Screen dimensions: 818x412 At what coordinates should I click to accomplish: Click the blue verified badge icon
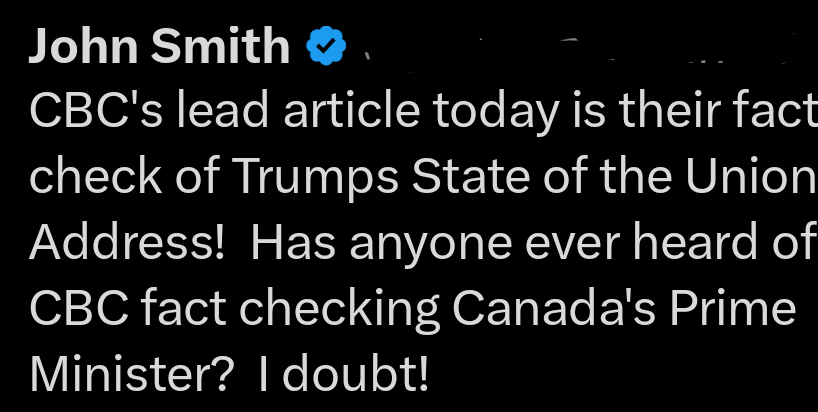(325, 46)
